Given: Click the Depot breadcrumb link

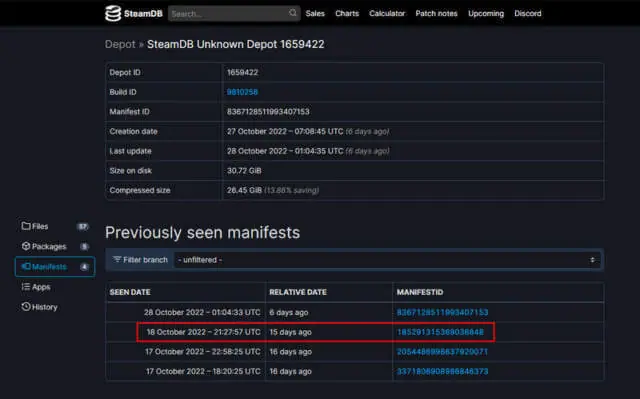Looking at the screenshot, I should click(120, 44).
